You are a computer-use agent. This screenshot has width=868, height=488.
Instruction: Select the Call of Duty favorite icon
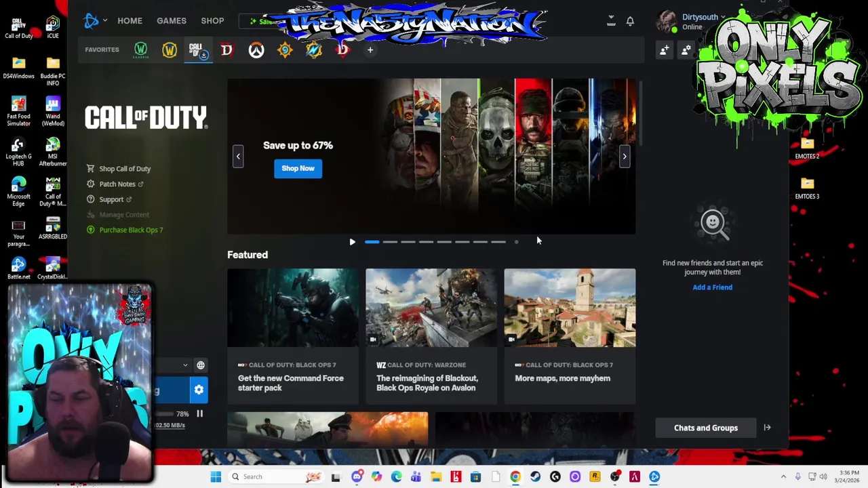(x=197, y=50)
